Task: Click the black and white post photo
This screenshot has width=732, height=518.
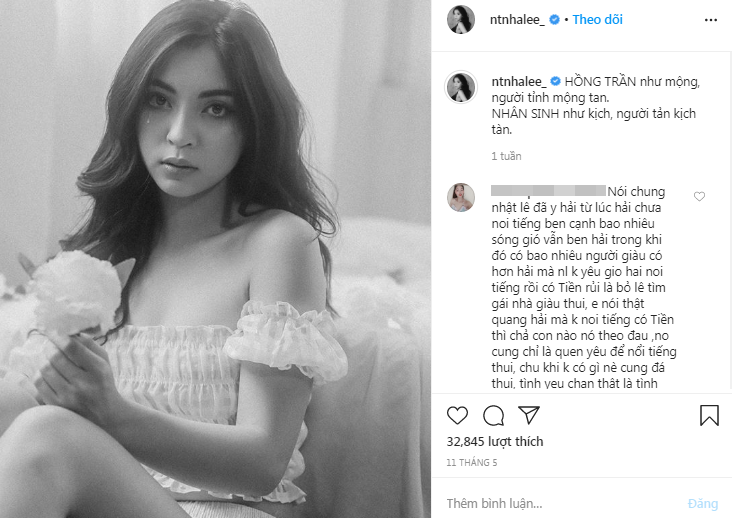Action: [215, 259]
